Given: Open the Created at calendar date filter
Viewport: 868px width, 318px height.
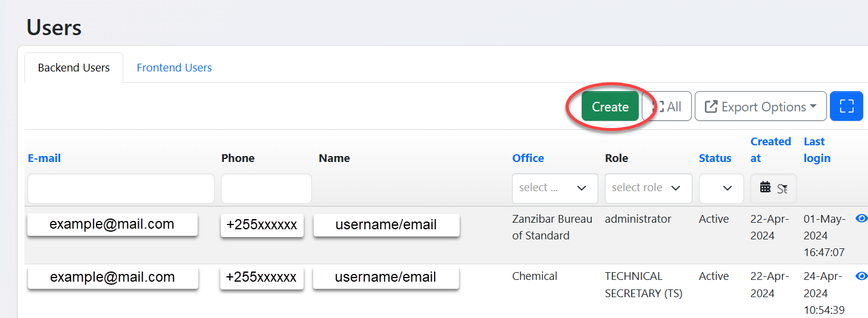Looking at the screenshot, I should point(773,188).
